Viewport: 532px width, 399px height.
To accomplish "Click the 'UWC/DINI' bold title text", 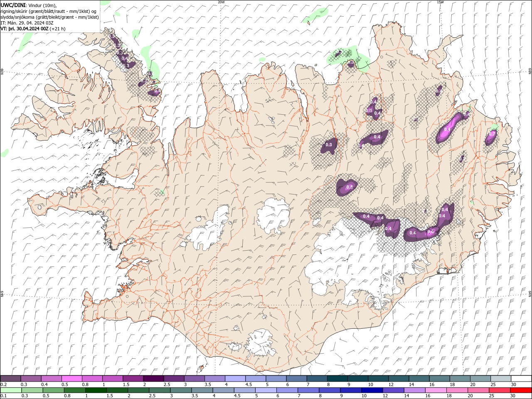I will 13,5.
